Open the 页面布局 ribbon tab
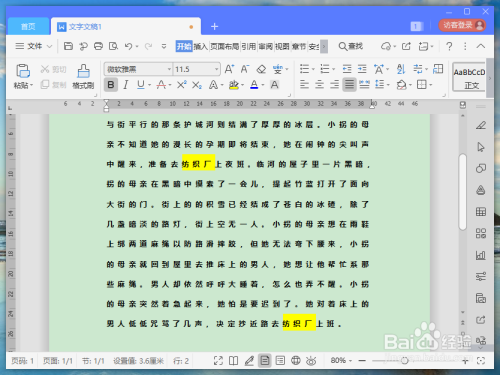Image resolution: width=500 pixels, height=375 pixels. (x=225, y=46)
